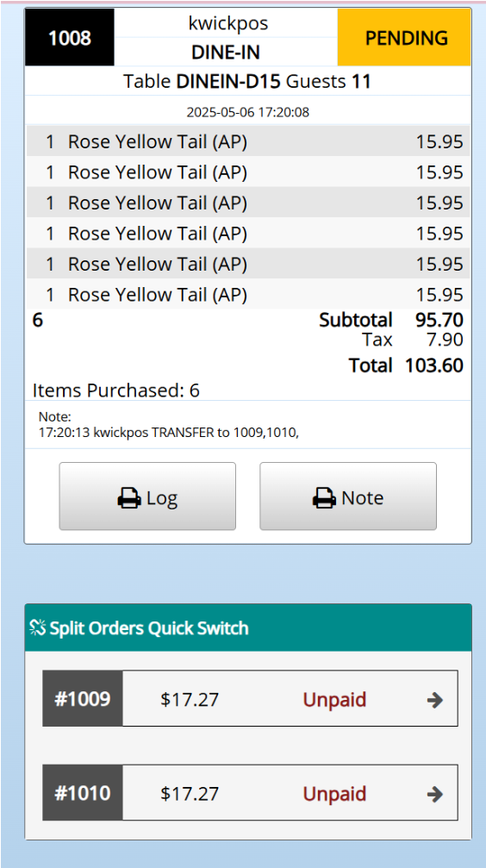
Task: Click the arrow icon for order #1010
Action: point(435,795)
